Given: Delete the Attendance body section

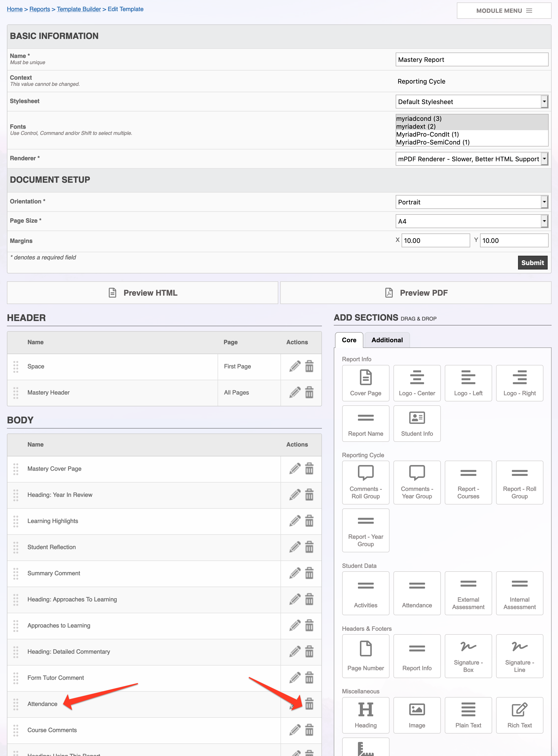Looking at the screenshot, I should pos(309,704).
